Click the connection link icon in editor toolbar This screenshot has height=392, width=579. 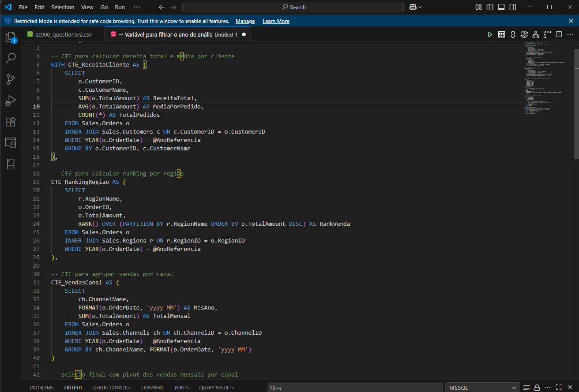click(513, 34)
